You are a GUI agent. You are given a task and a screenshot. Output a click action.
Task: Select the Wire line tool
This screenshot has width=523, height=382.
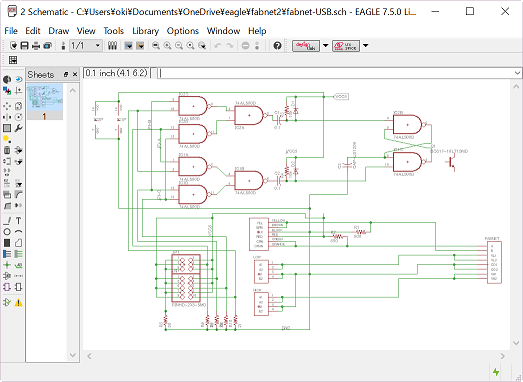coord(7,221)
